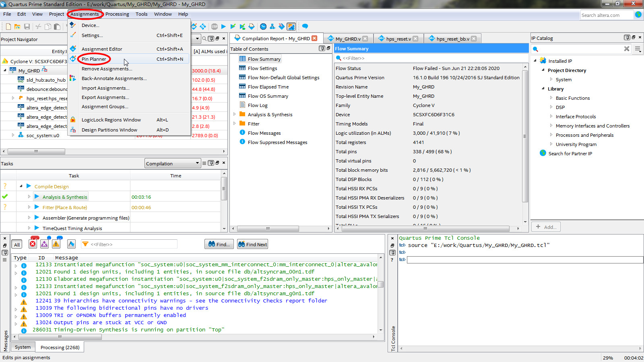This screenshot has width=644, height=362.
Task: Expand Memory Interfaces and Controllers category
Action: click(x=551, y=125)
